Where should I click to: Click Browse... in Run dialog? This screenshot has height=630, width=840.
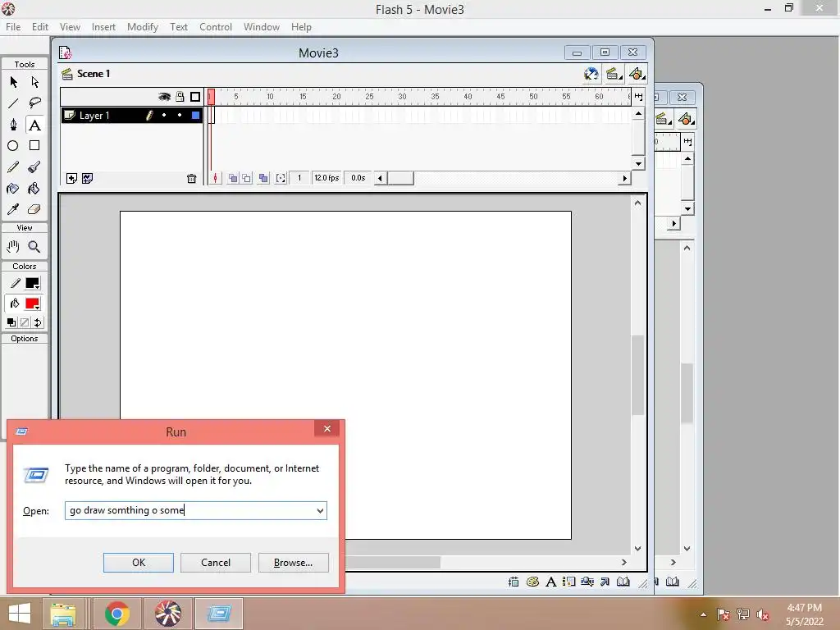[x=293, y=563]
